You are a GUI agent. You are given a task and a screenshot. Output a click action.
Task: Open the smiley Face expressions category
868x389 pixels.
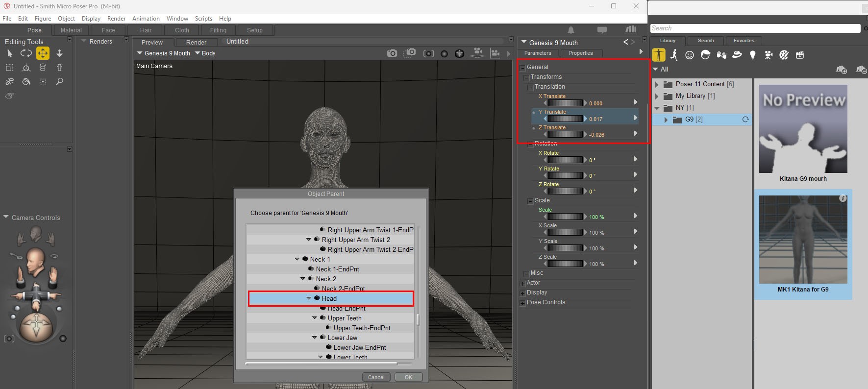(690, 55)
